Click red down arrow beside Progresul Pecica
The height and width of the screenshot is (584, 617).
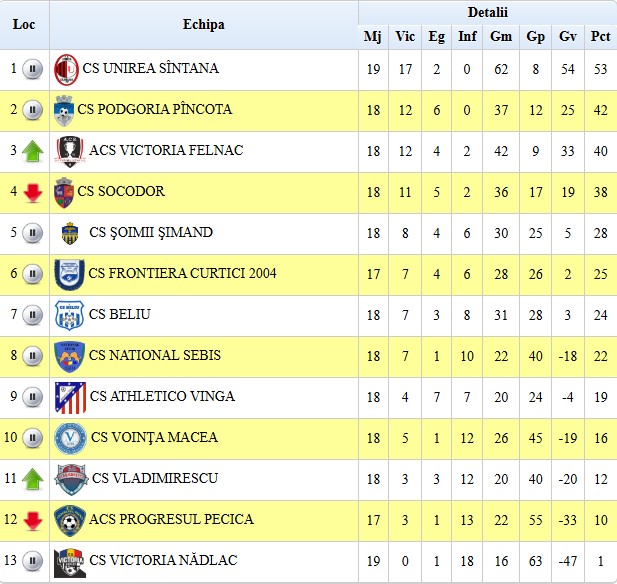(33, 521)
